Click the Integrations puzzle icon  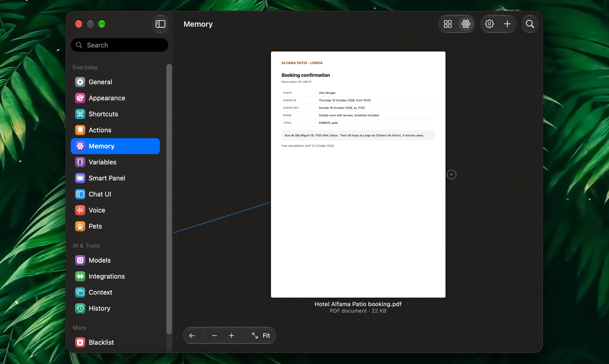[x=80, y=276]
